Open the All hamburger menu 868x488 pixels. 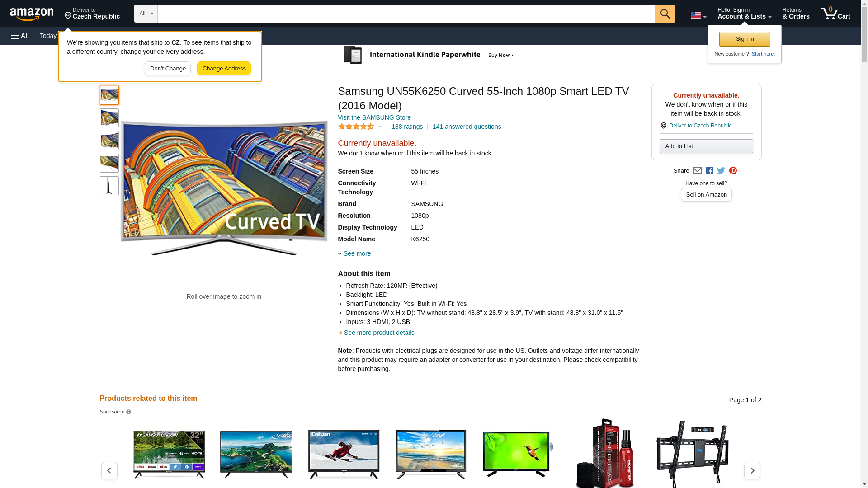pyautogui.click(x=20, y=36)
